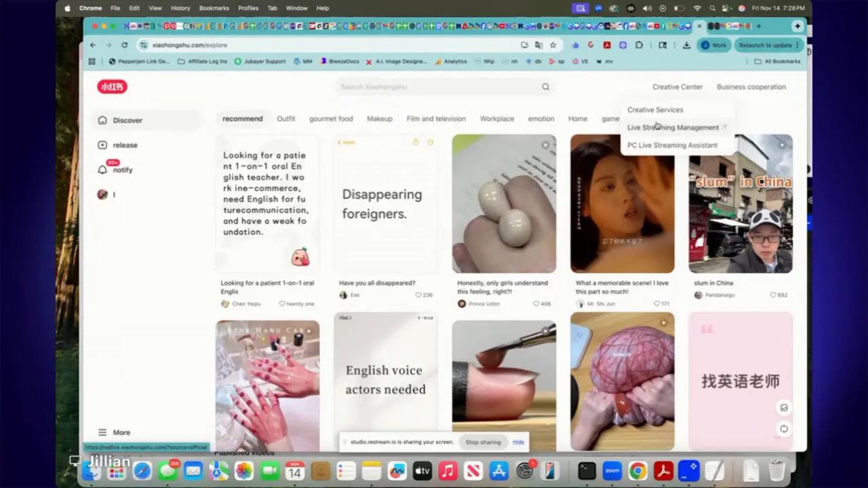Screen dimensions: 868x488
Task: Click the camera icon on the 找英语老师 card
Action: (x=784, y=407)
